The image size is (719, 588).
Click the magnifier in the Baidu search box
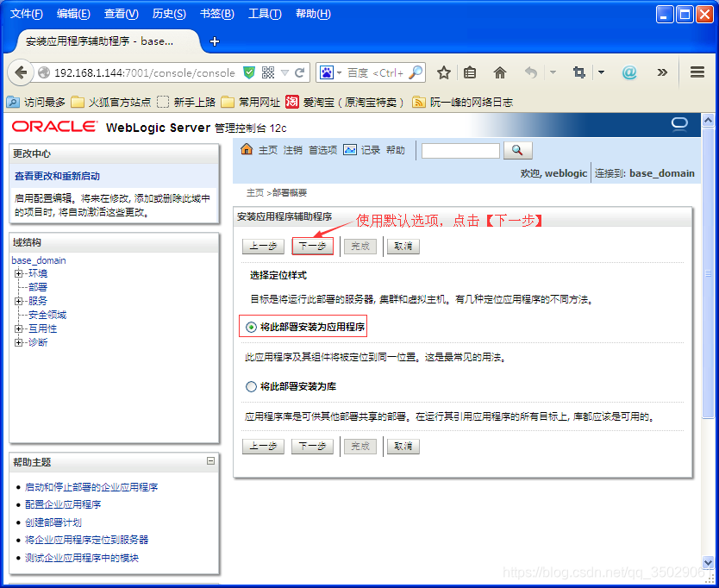pyautogui.click(x=415, y=72)
